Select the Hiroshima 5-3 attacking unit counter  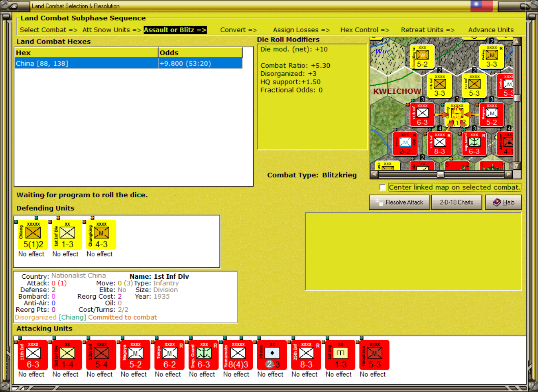[x=375, y=355]
